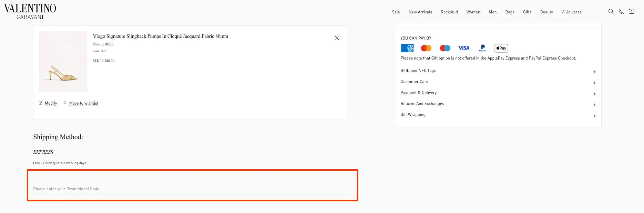
Task: Click the phone contact icon
Action: click(x=621, y=12)
